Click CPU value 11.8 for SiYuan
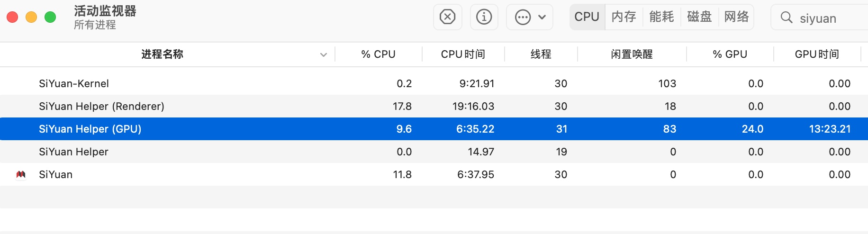This screenshot has width=868, height=234. 402,174
